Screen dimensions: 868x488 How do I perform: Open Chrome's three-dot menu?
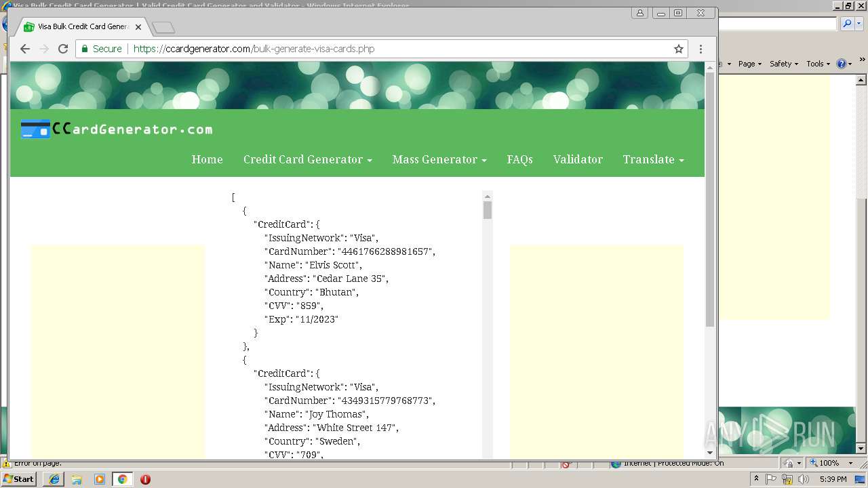pyautogui.click(x=701, y=49)
